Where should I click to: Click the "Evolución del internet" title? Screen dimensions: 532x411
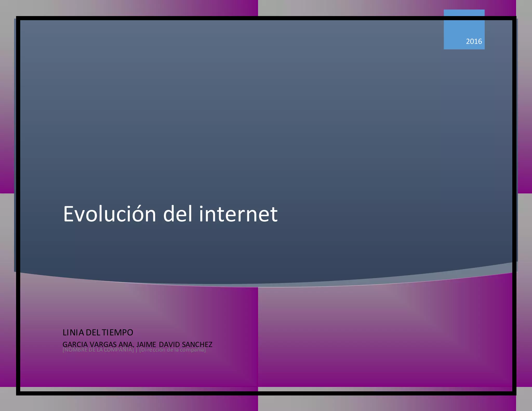pos(170,214)
